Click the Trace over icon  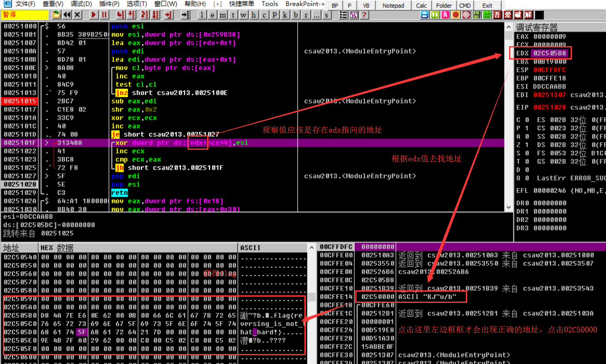tap(156, 15)
